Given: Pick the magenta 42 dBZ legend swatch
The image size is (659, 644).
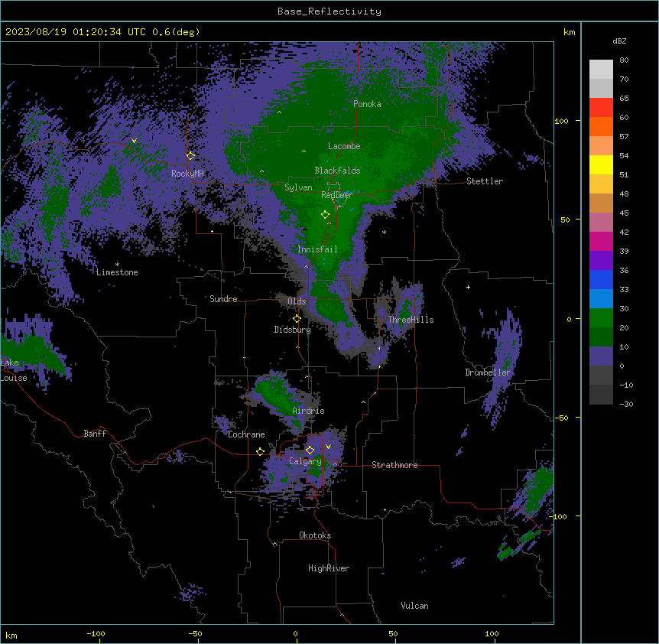Looking at the screenshot, I should 601,241.
